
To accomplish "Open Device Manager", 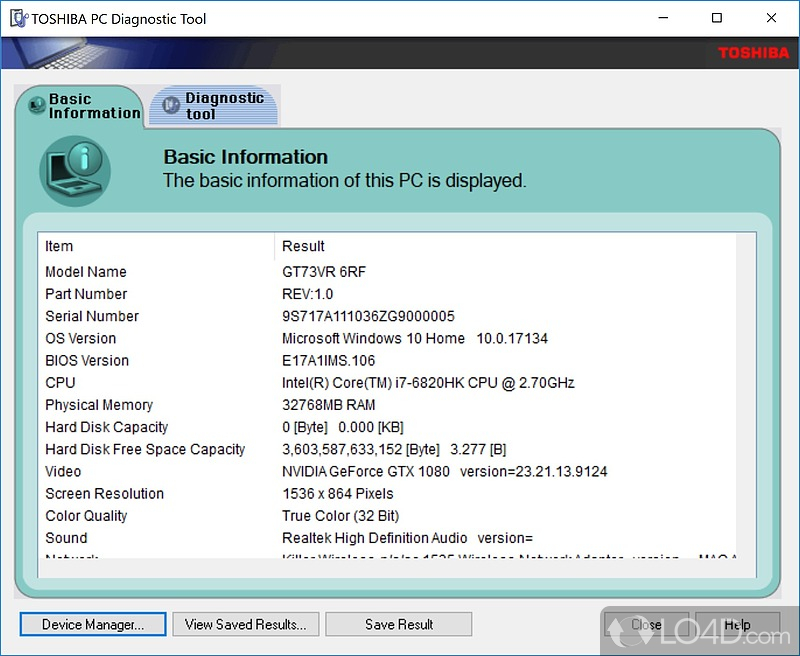I will (93, 624).
